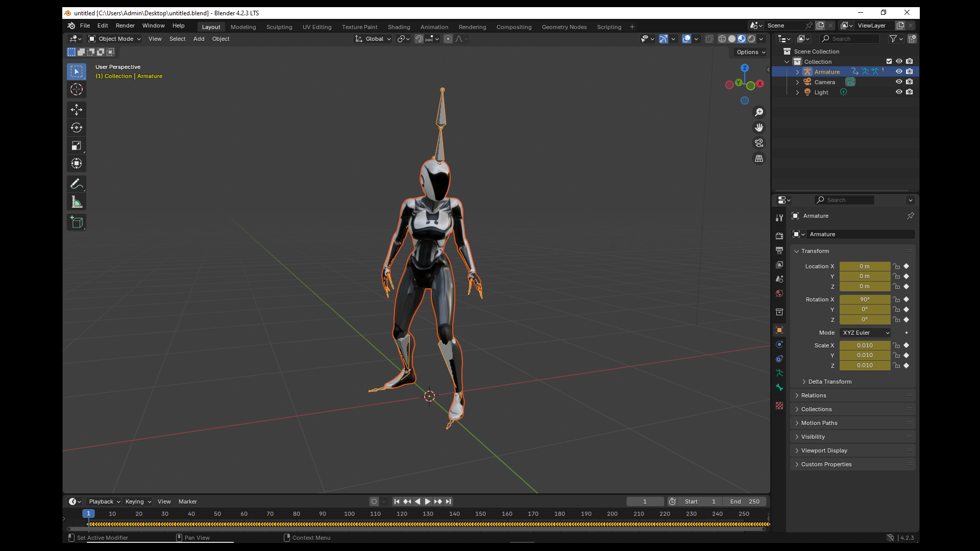This screenshot has width=980, height=551.
Task: Click the Rotation X value field
Action: click(x=865, y=299)
